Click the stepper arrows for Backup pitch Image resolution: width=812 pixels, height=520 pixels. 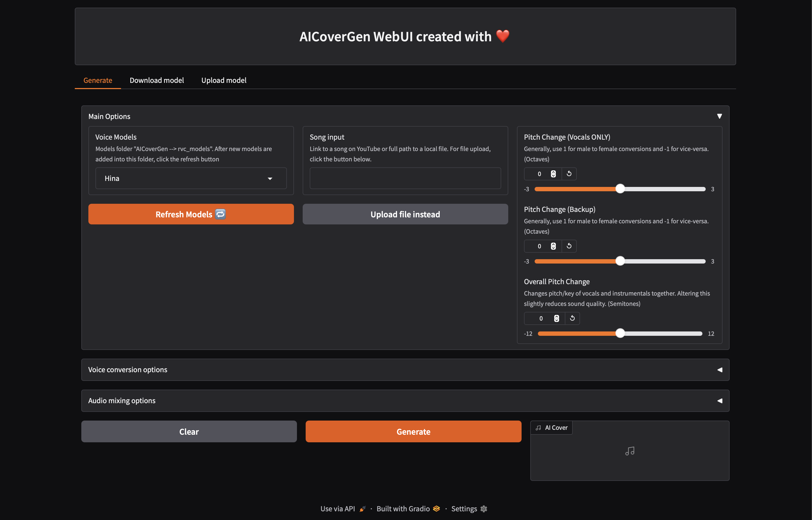553,246
